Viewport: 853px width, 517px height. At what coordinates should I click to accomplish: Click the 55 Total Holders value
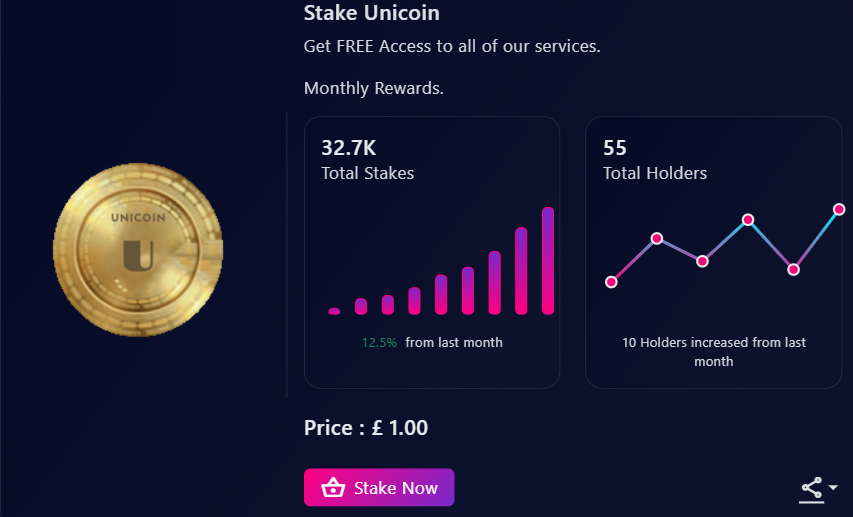tap(615, 148)
